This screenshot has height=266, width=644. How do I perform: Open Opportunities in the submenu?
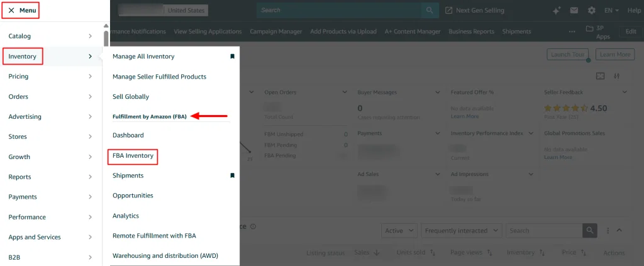click(x=133, y=196)
